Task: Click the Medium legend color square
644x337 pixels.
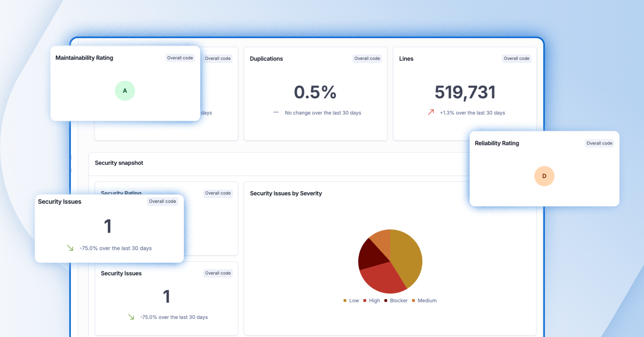Action: coord(413,301)
